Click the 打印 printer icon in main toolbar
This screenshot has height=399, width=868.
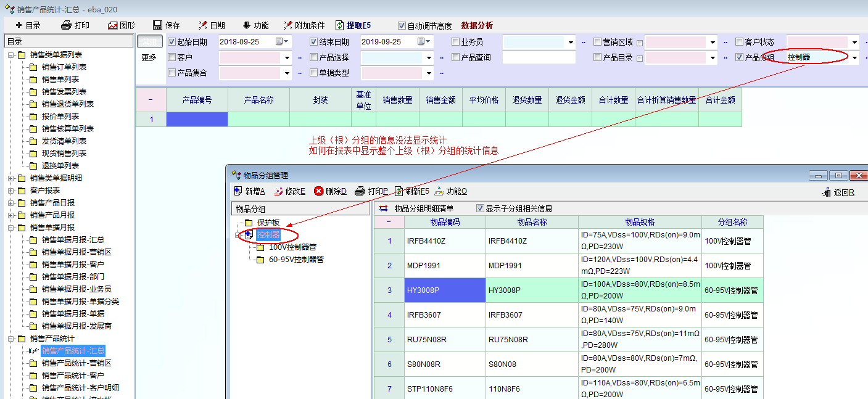click(x=67, y=25)
